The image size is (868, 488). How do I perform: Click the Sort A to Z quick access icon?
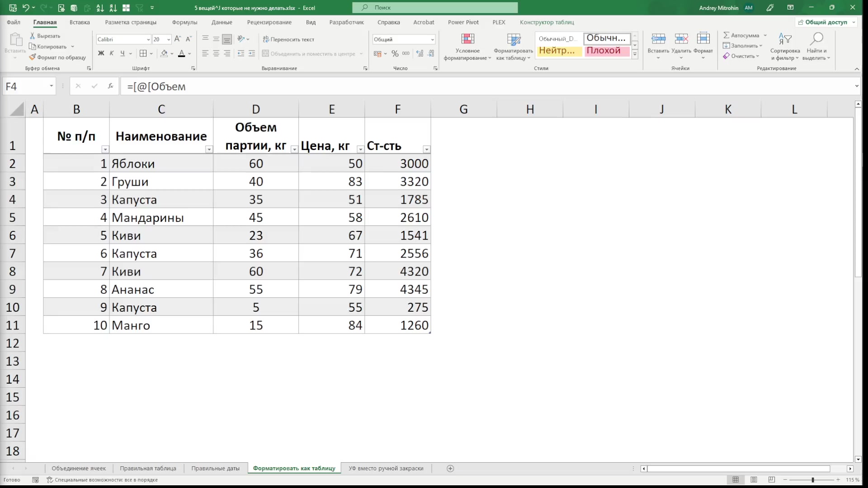pos(100,8)
